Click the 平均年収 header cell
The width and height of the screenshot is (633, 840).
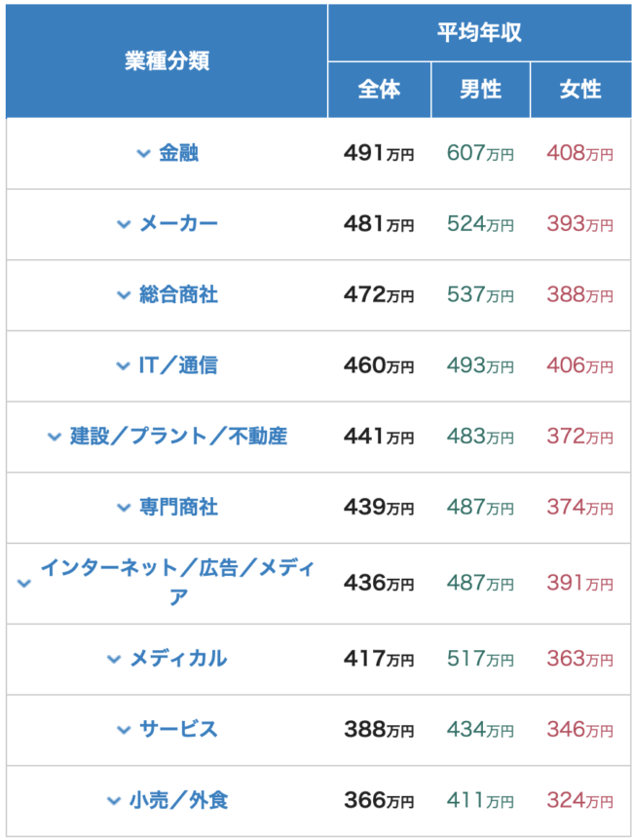click(x=479, y=32)
